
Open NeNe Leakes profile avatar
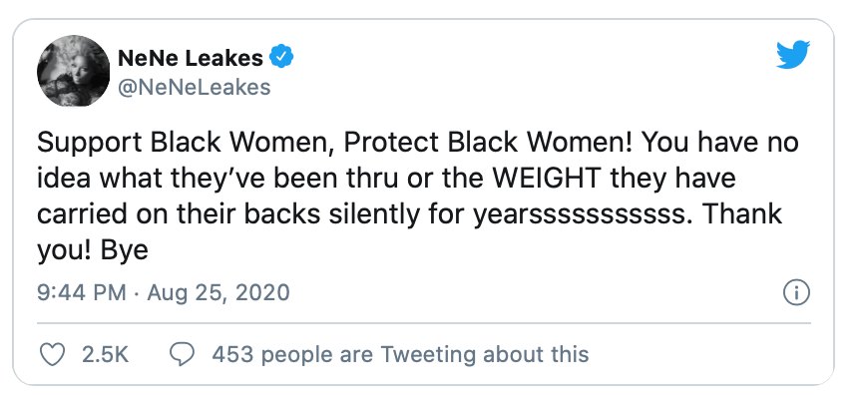(x=73, y=72)
